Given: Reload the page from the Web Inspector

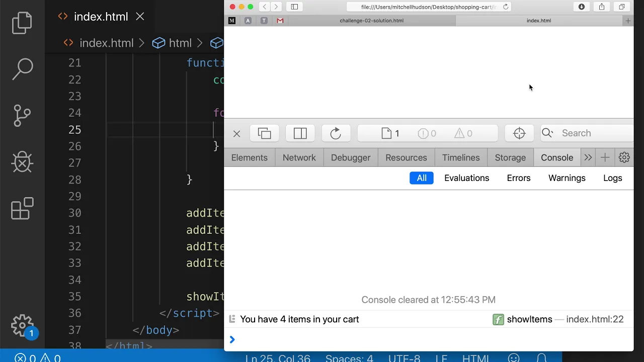Looking at the screenshot, I should (x=336, y=133).
